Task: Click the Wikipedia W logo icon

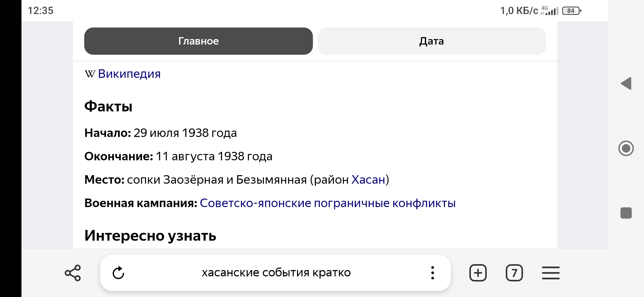Action: [90, 74]
